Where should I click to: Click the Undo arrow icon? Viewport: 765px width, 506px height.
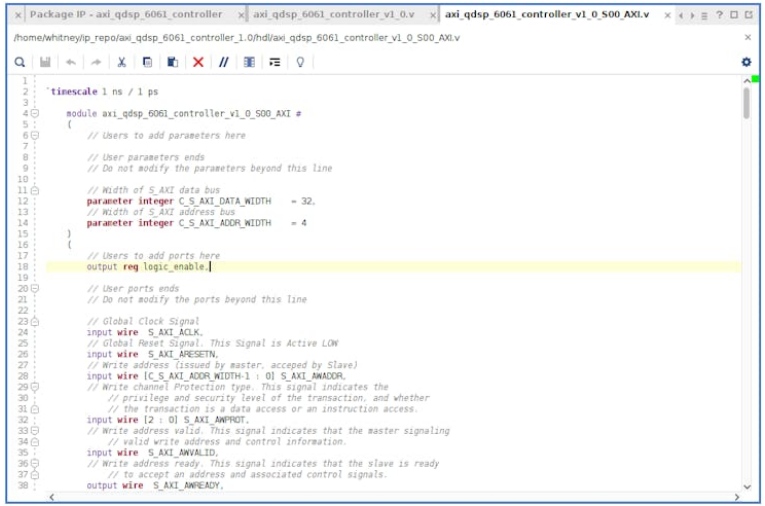(x=71, y=62)
